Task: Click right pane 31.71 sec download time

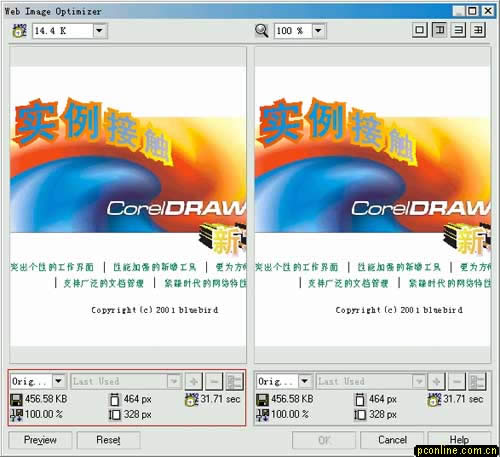Action: point(463,399)
